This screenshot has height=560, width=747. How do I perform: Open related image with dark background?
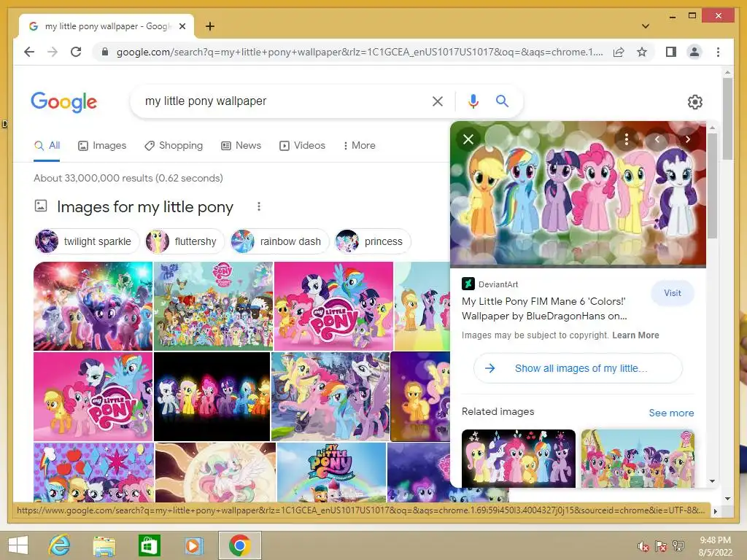point(519,458)
